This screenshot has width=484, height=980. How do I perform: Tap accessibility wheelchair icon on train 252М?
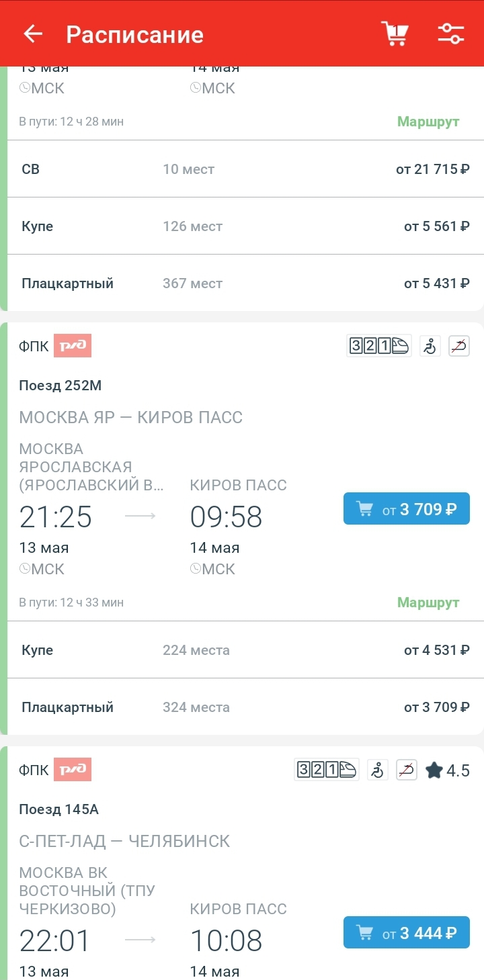tap(430, 346)
